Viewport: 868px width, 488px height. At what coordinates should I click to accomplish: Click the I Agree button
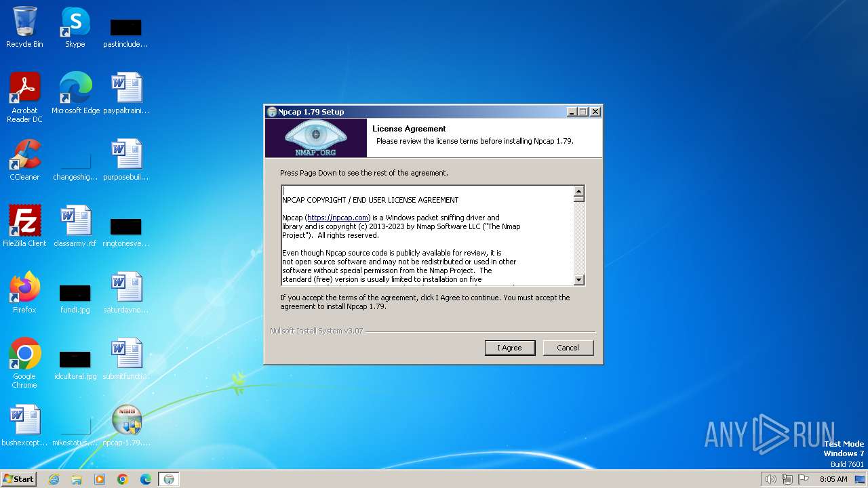pos(510,348)
